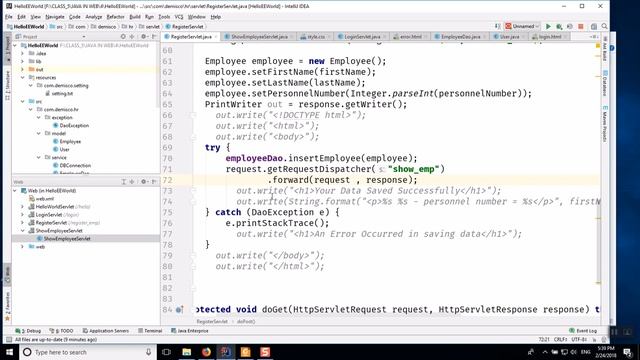Open DaoException class in tree

coord(74,125)
